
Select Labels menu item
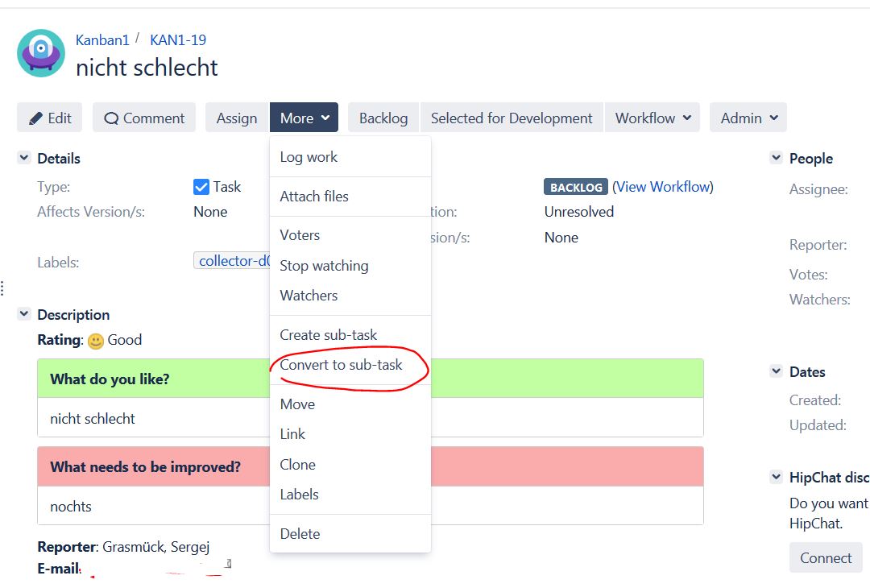[350, 495]
